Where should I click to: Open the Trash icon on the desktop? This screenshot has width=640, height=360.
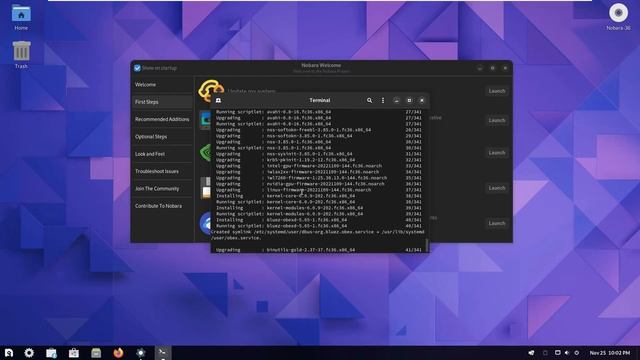pyautogui.click(x=21, y=53)
